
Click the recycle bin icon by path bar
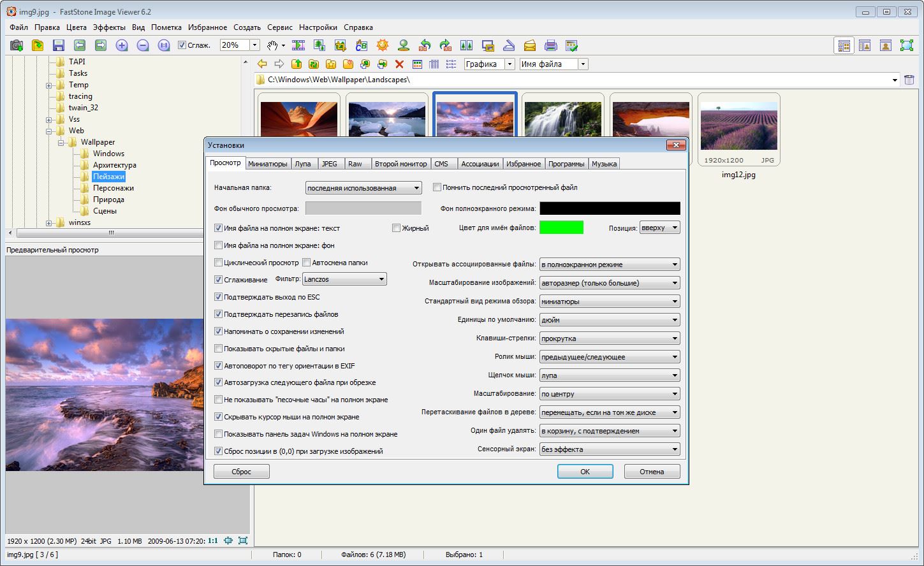[909, 80]
